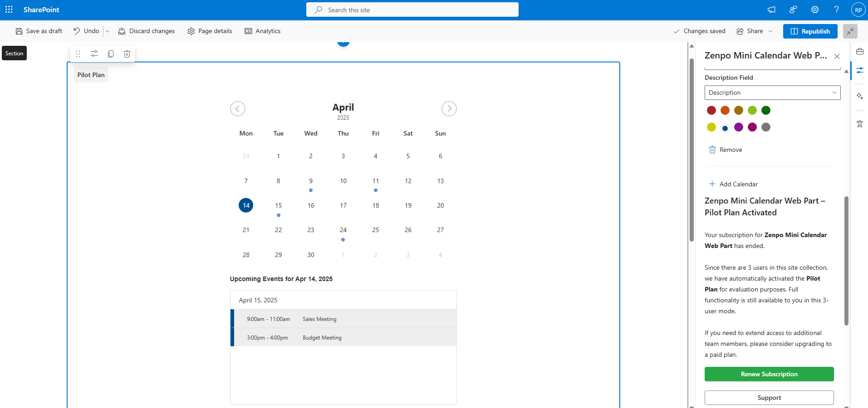Open Analytics from the command bar
This screenshot has width=868, height=408.
coord(263,31)
